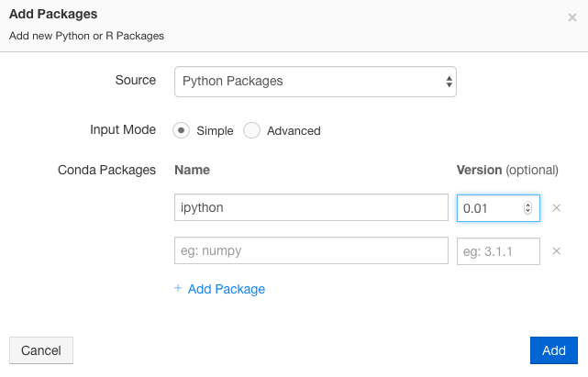Remove the empty package row

(x=557, y=251)
